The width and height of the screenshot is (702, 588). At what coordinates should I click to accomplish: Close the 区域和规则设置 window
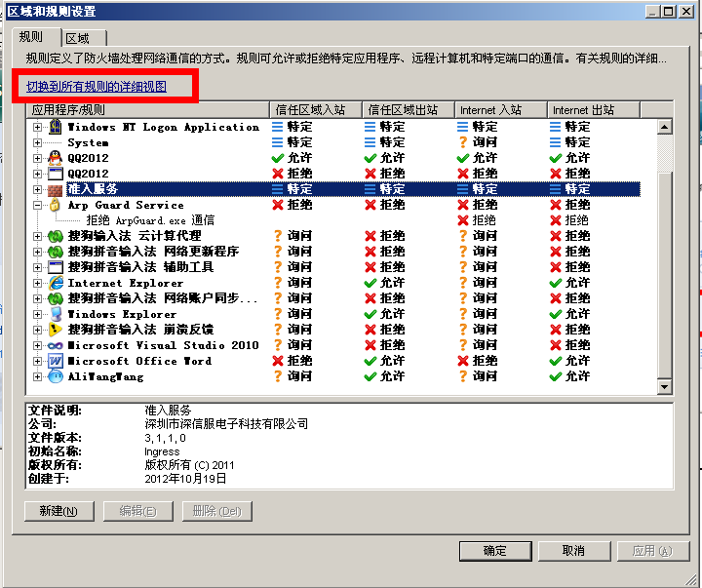[686, 11]
